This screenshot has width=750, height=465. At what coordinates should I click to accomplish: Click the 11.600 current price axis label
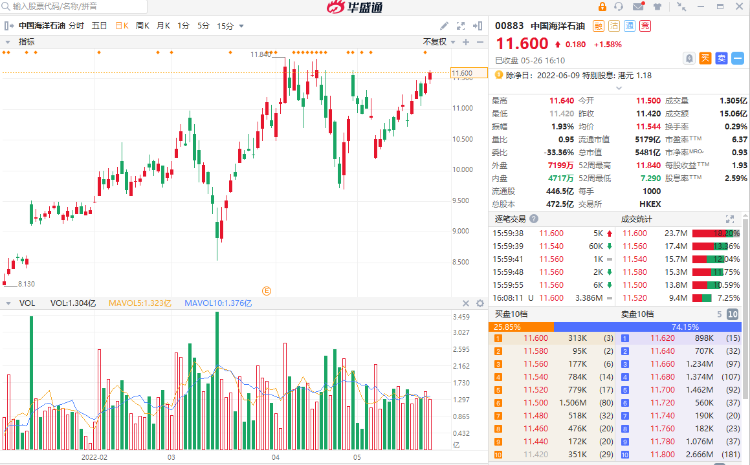[469, 73]
